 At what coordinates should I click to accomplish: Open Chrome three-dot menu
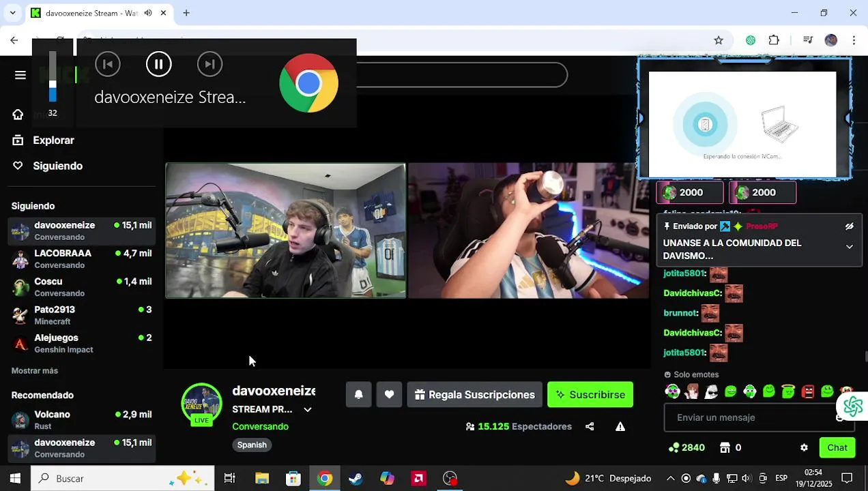(x=854, y=40)
